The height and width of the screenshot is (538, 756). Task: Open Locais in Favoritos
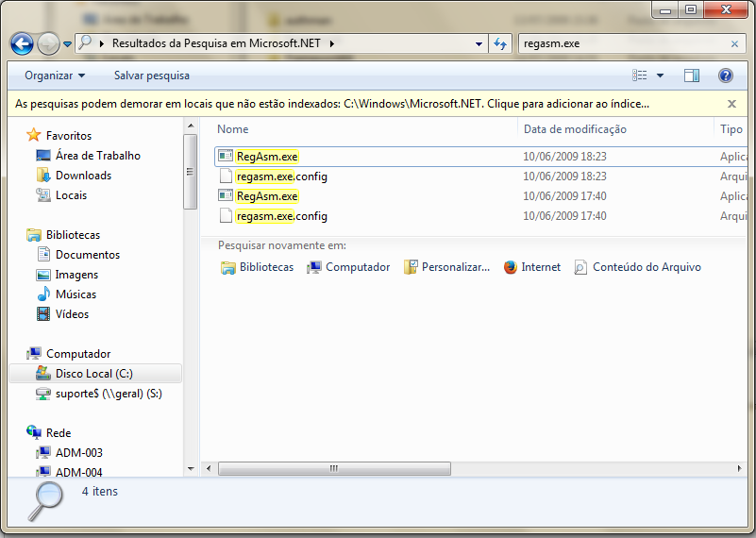[61, 195]
